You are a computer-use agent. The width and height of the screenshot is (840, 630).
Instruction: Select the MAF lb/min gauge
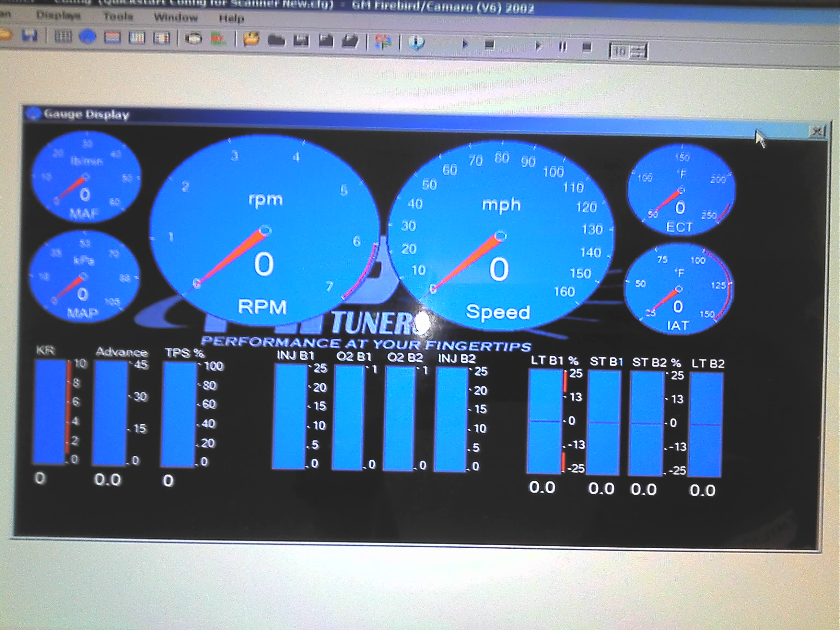[x=86, y=177]
